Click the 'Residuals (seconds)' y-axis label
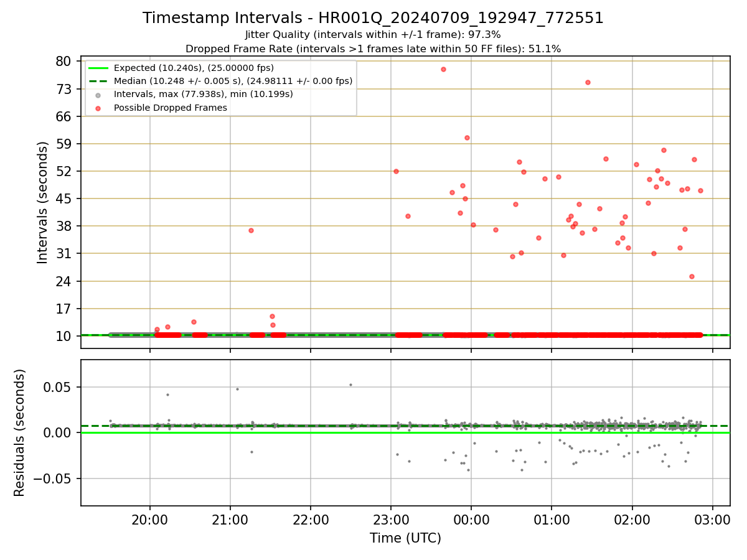This screenshot has width=747, height=560. click(x=20, y=432)
